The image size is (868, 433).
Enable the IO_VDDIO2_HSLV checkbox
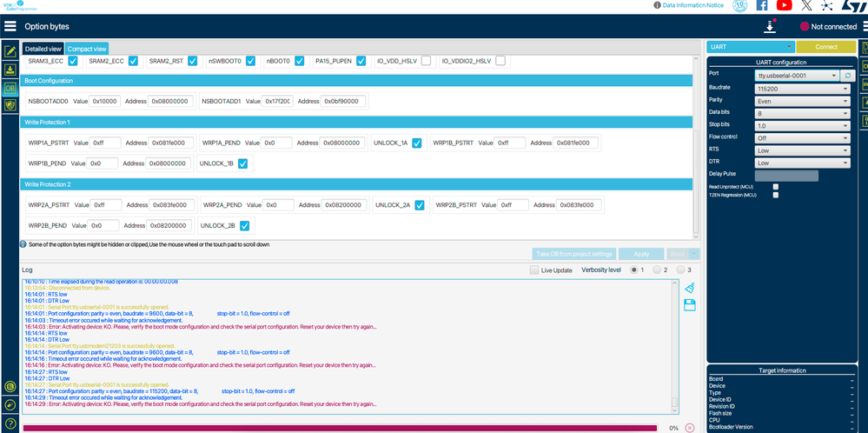pyautogui.click(x=500, y=61)
